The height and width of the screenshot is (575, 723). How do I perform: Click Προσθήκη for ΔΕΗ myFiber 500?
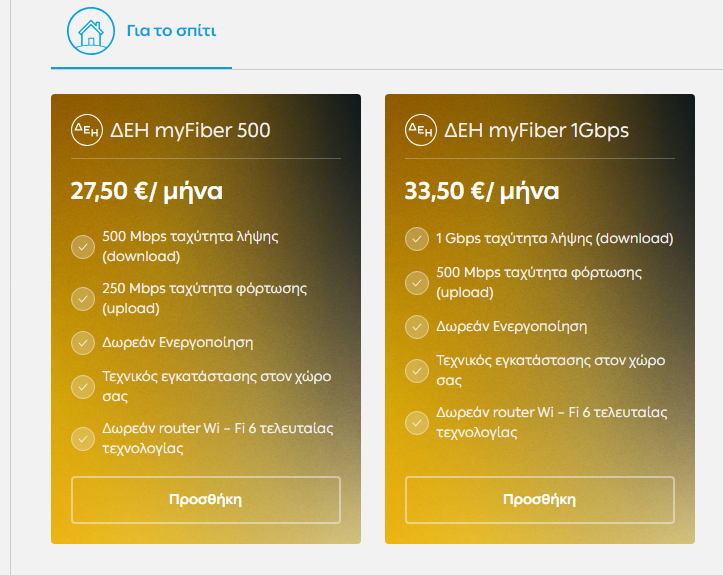pos(206,500)
